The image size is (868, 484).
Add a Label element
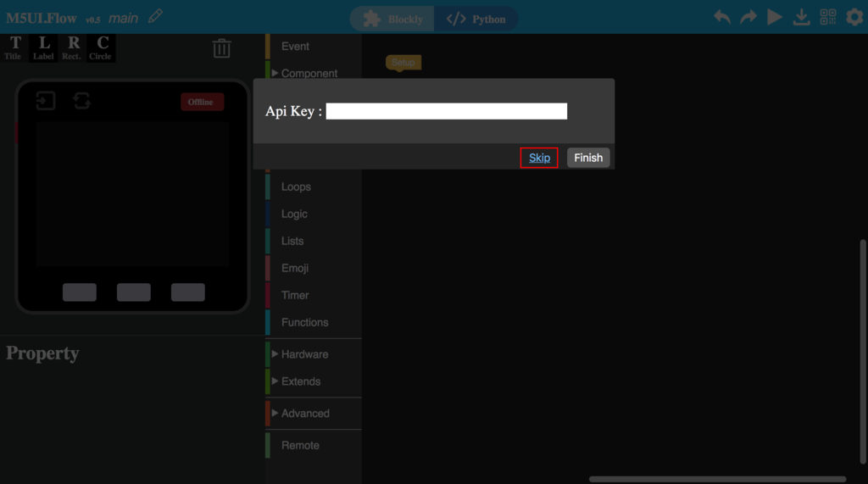click(44, 47)
